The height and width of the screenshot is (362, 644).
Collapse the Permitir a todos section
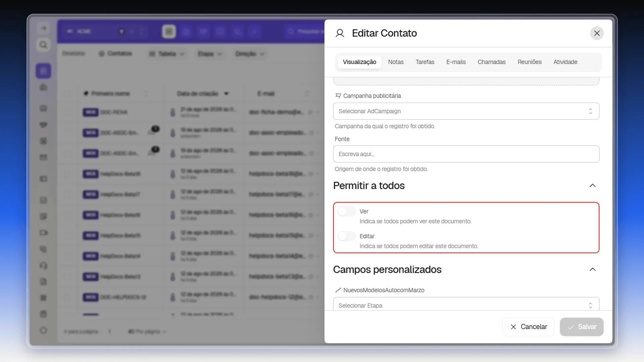(593, 186)
